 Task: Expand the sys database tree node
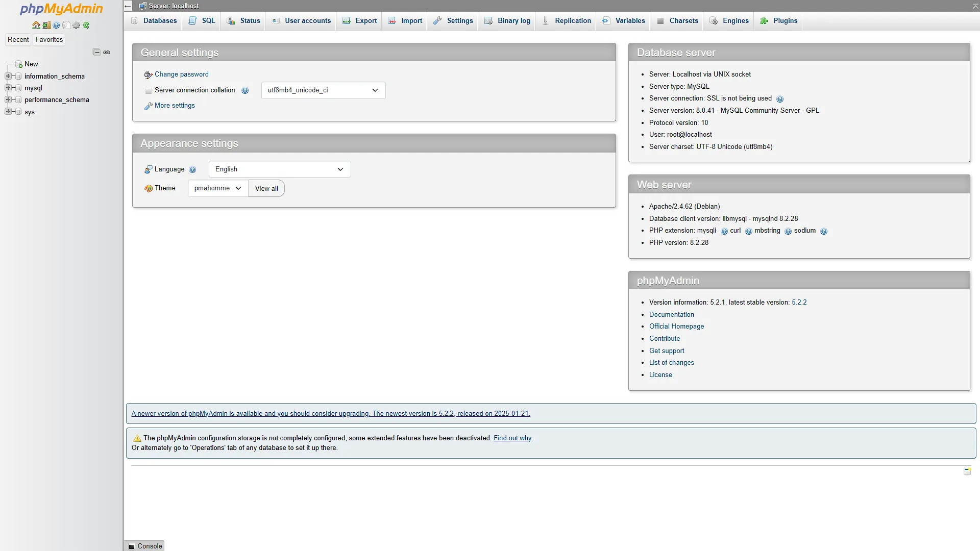point(8,111)
